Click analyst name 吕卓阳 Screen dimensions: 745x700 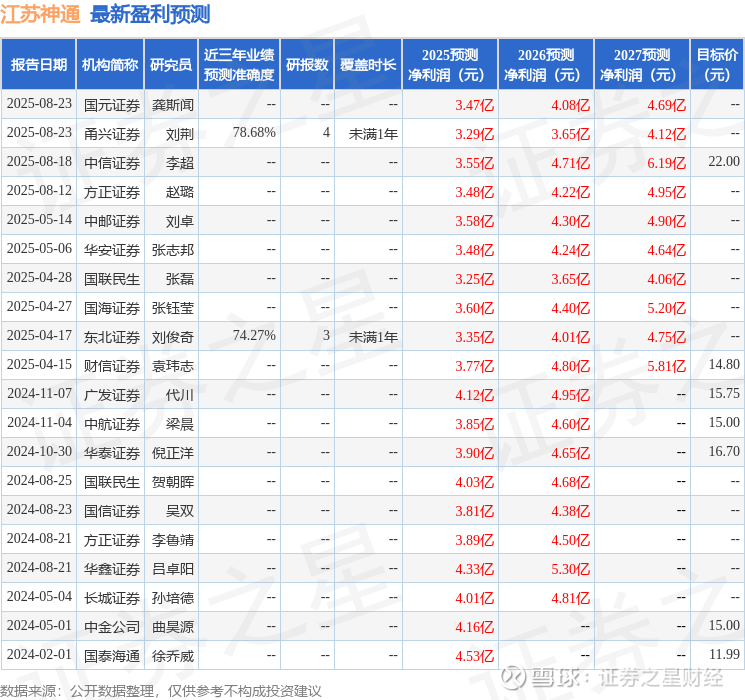(172, 569)
